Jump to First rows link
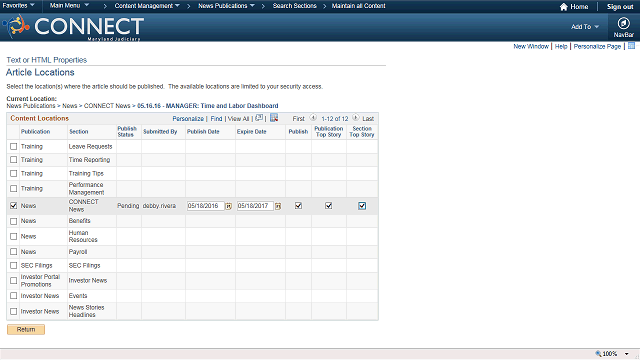Image resolution: width=640 pixels, height=360 pixels. (x=298, y=118)
